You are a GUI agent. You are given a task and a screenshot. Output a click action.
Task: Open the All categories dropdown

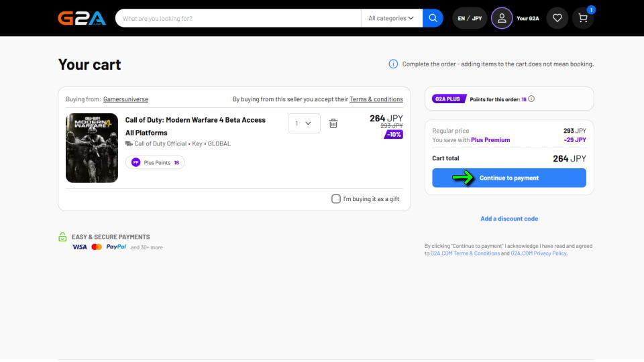[391, 18]
